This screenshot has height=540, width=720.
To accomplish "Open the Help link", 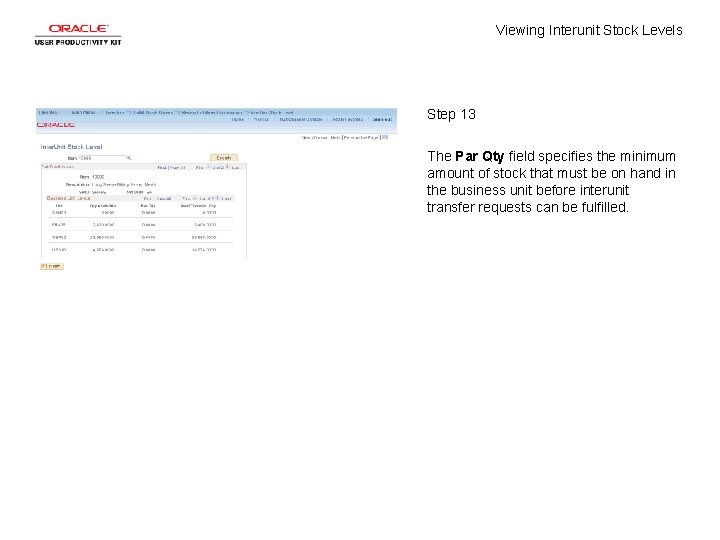I will click(335, 137).
